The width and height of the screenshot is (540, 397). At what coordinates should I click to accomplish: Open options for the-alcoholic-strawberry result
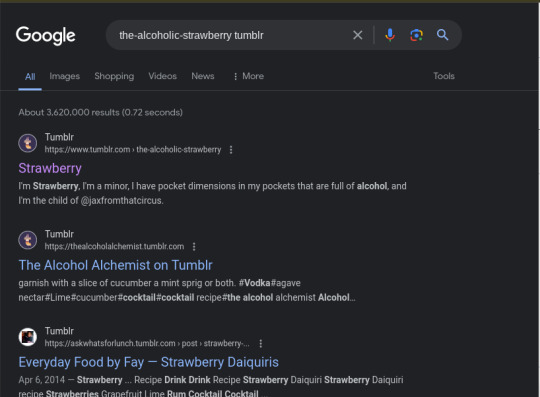point(231,150)
